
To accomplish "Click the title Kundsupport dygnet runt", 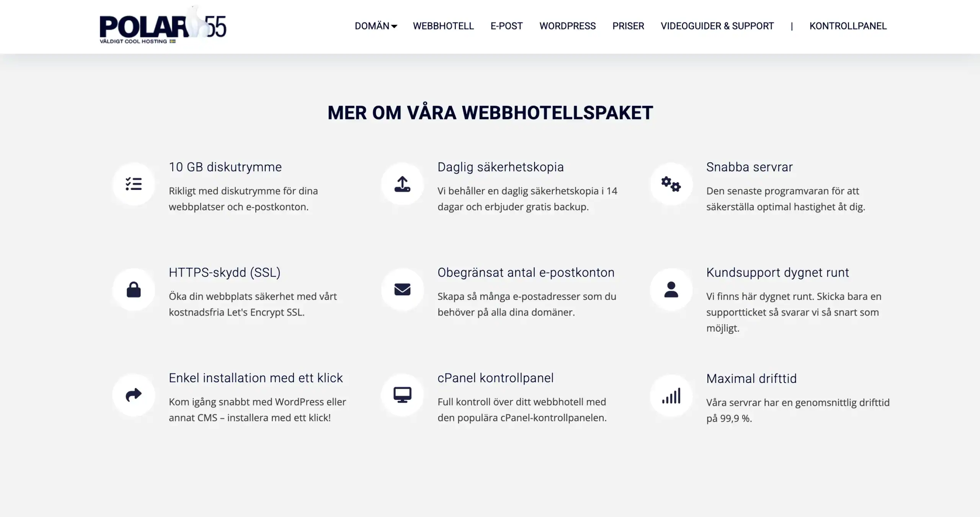I will coord(777,272).
